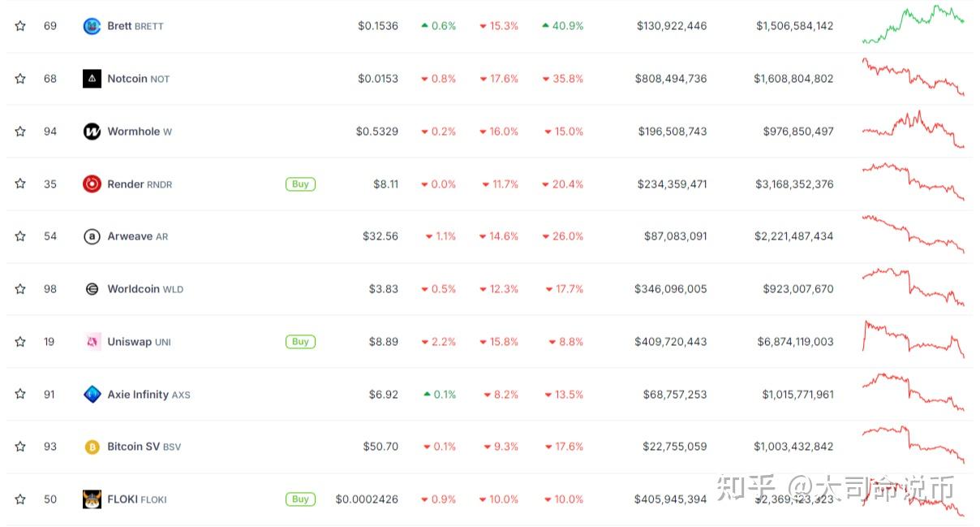View the Brett 7-day green sparkline chart
The height and width of the screenshot is (527, 980).
(x=913, y=24)
